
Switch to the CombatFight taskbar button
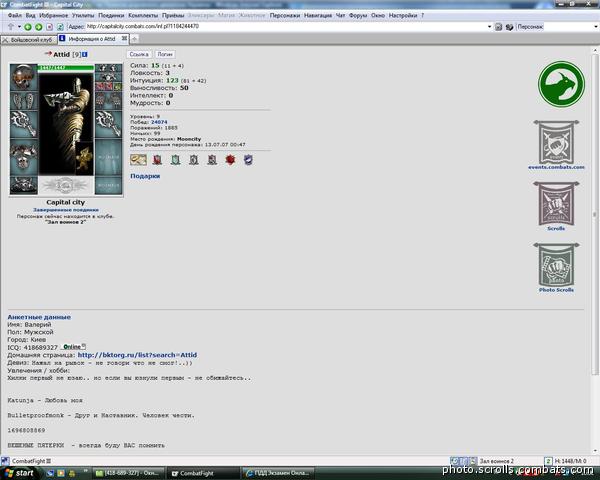pos(202,473)
